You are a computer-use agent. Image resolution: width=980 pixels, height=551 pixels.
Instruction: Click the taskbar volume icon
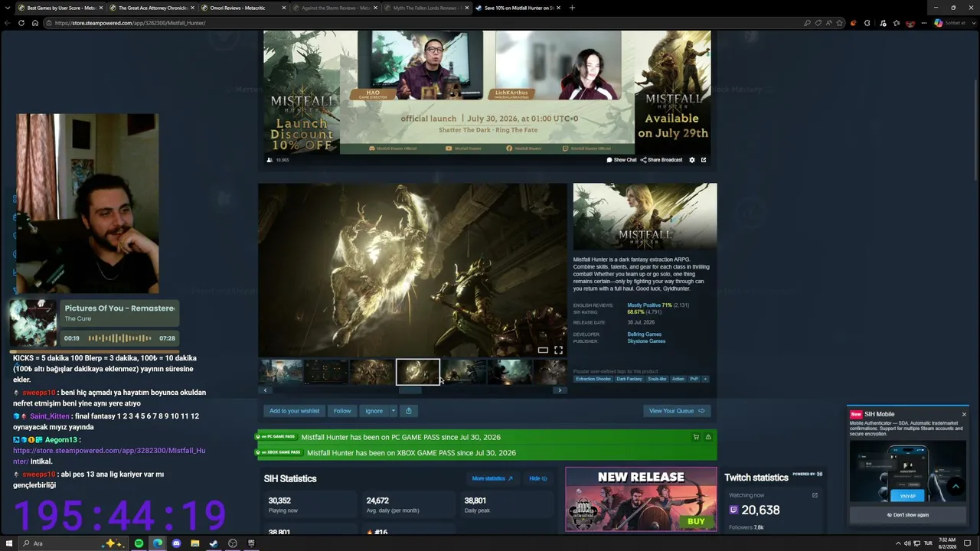(x=907, y=543)
